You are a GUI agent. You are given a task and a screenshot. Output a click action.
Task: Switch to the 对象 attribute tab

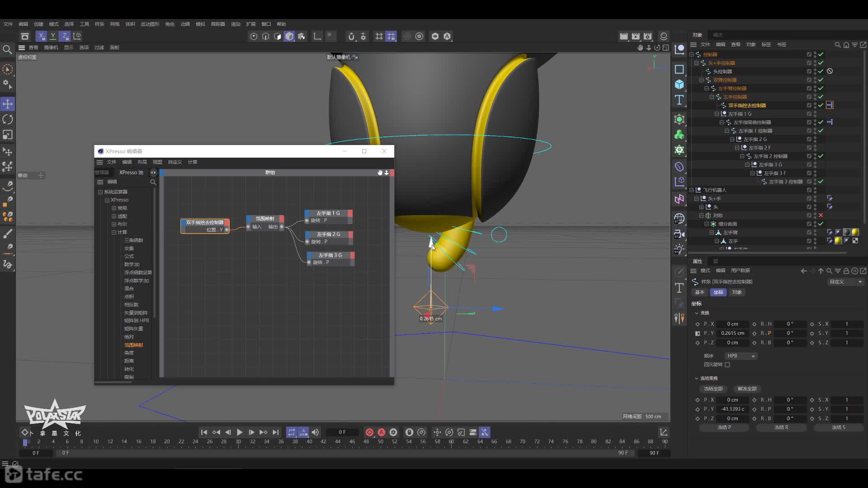[737, 292]
